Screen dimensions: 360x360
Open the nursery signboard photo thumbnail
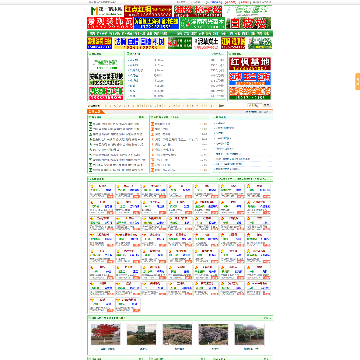click(141, 334)
